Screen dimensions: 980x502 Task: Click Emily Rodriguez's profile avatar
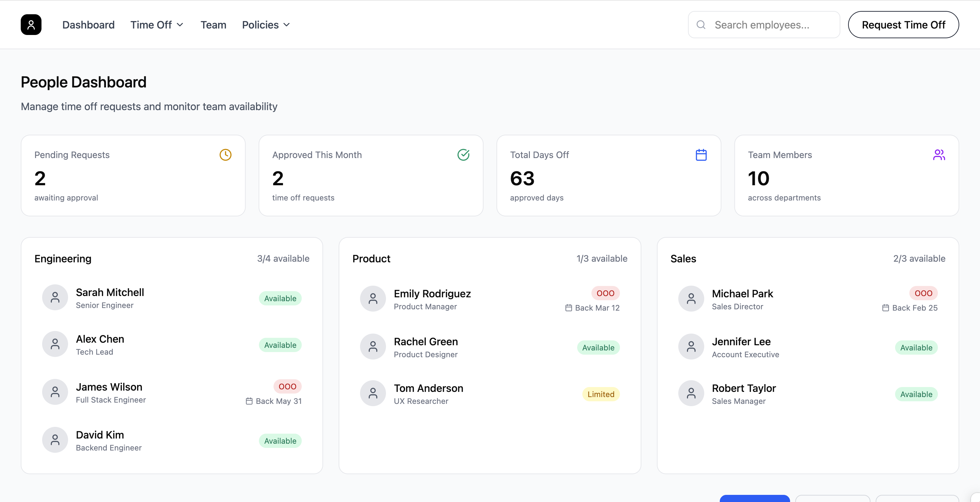click(x=373, y=299)
